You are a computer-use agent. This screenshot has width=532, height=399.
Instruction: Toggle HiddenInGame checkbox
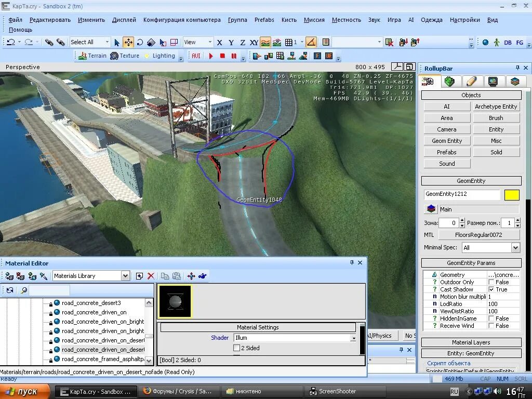tap(491, 318)
